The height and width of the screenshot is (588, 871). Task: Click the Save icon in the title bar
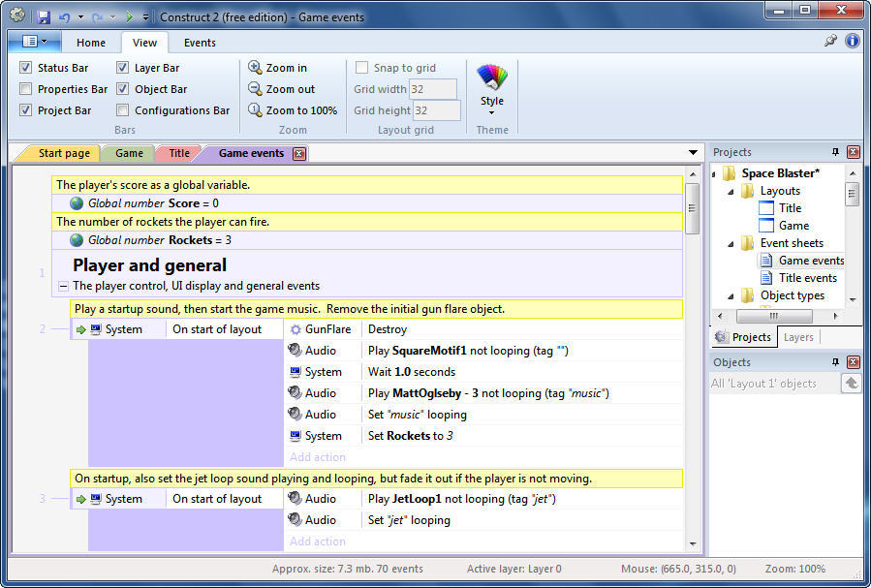pos(44,17)
